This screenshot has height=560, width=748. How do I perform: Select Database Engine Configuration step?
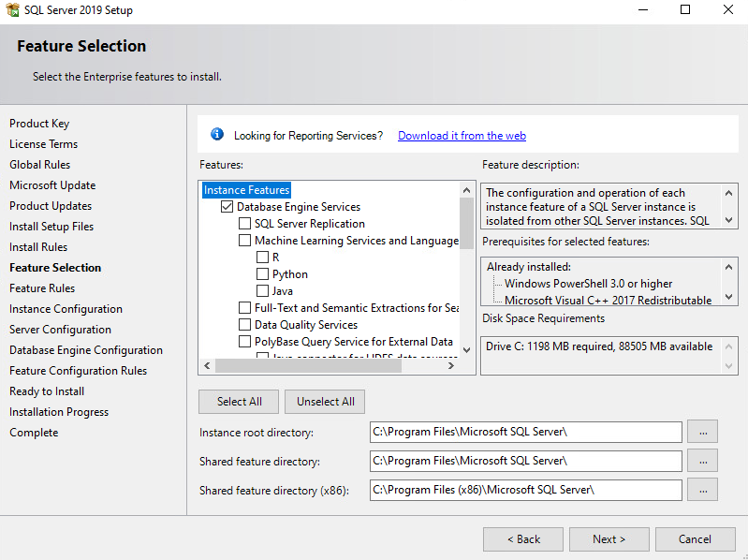point(86,350)
